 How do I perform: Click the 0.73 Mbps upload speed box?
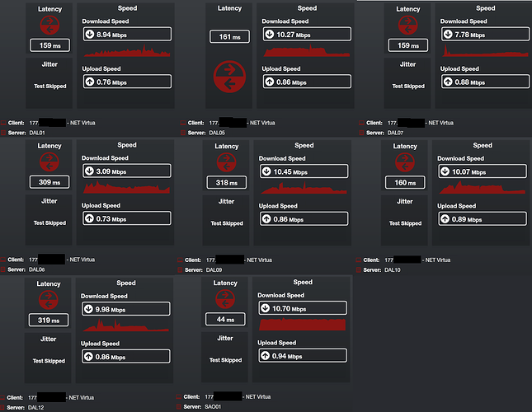(x=127, y=218)
